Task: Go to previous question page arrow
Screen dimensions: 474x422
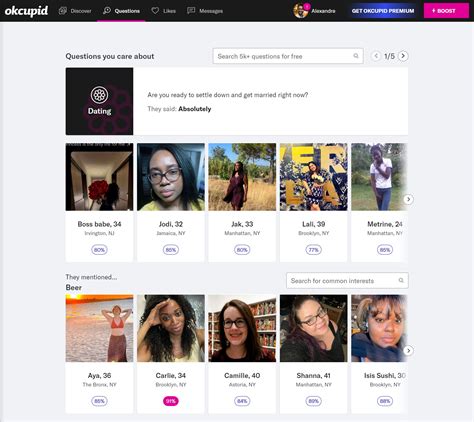Action: 376,56
